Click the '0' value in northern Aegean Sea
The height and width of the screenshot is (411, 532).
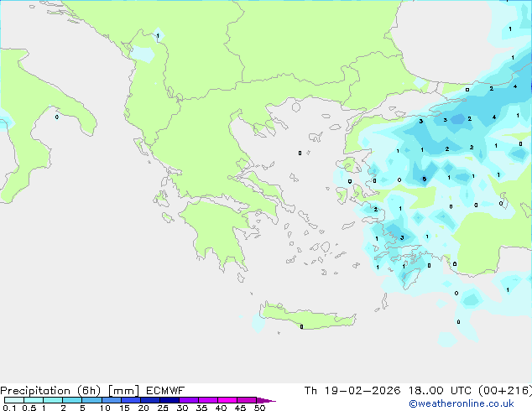coord(300,153)
